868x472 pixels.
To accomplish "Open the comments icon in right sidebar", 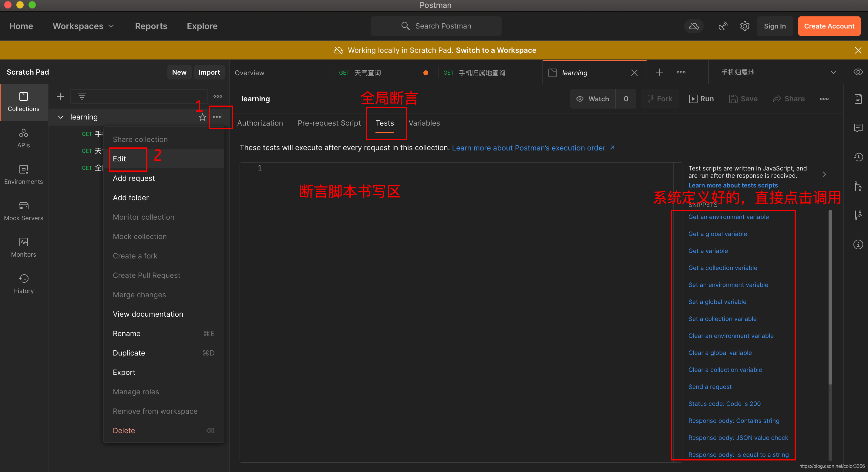I will click(858, 128).
